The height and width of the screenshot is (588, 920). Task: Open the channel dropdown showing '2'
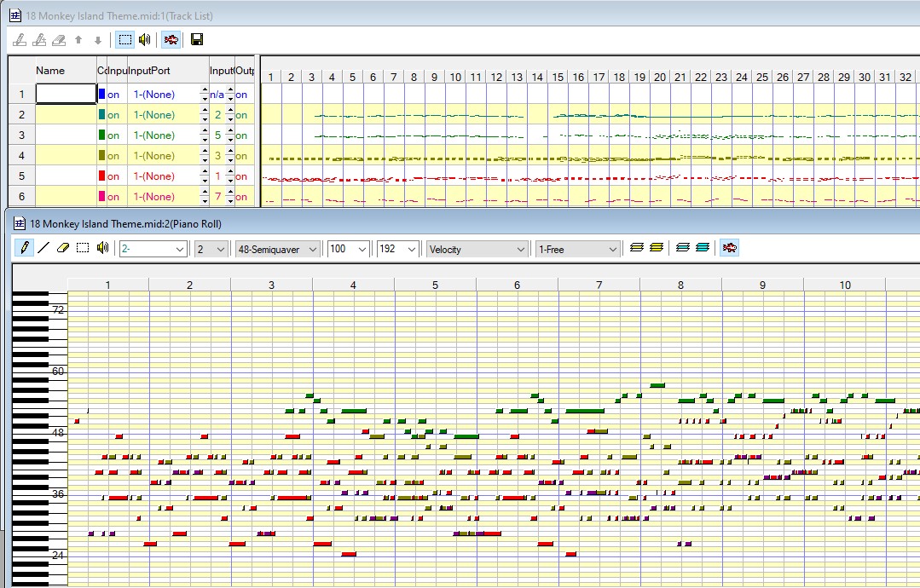coord(211,249)
